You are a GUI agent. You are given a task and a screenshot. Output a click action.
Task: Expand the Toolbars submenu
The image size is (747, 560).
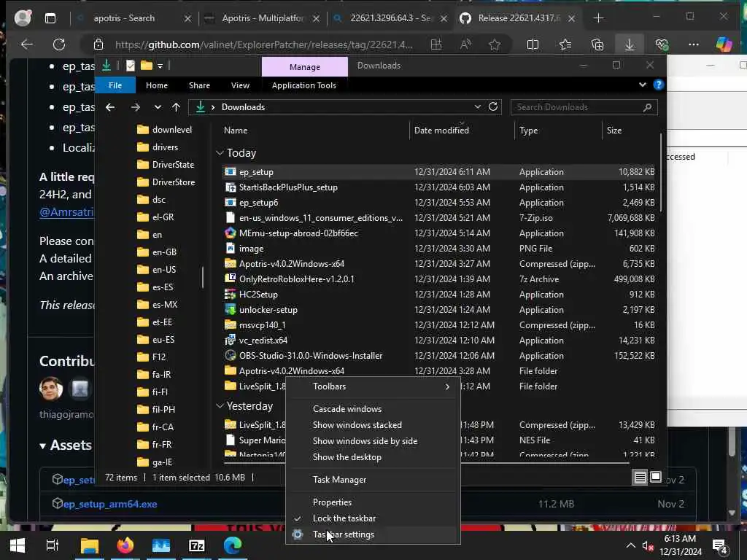point(373,386)
